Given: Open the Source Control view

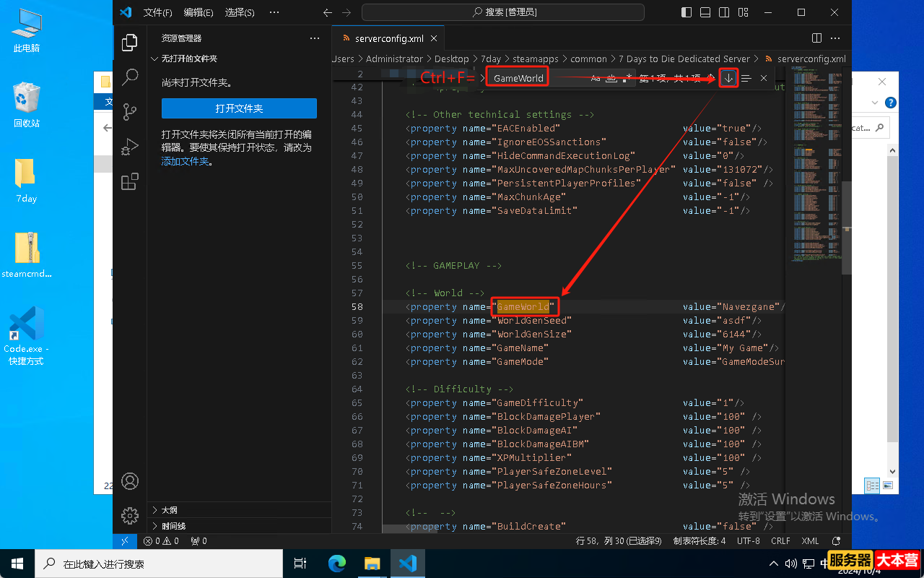Looking at the screenshot, I should (130, 111).
